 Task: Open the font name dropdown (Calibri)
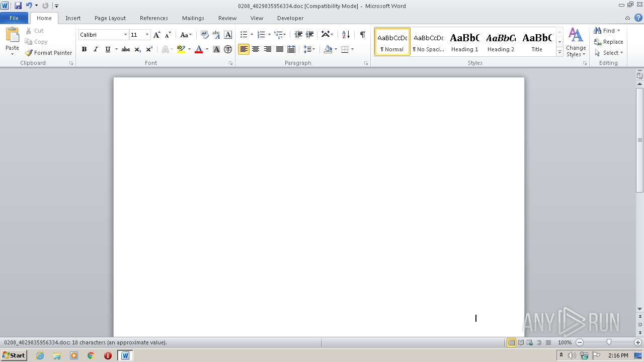coord(125,35)
